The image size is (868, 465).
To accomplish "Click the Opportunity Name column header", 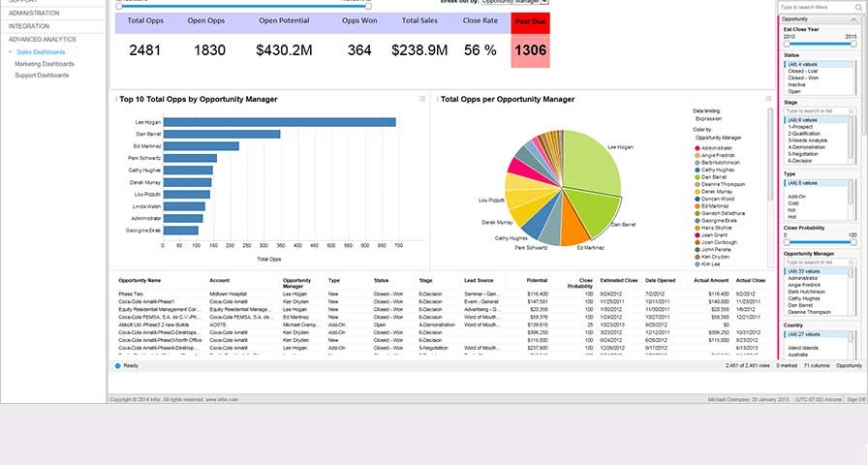I will (139, 281).
